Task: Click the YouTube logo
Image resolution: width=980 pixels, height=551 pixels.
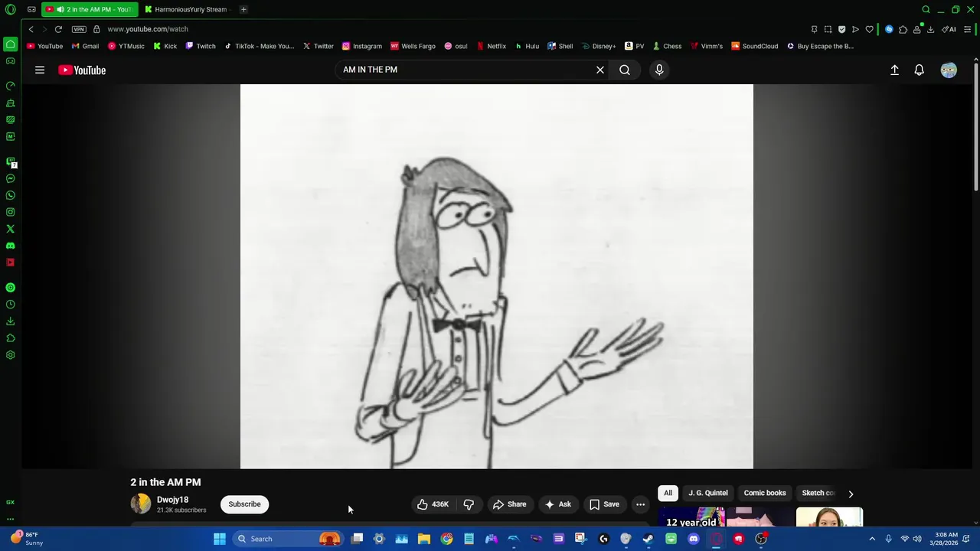Action: pos(82,70)
